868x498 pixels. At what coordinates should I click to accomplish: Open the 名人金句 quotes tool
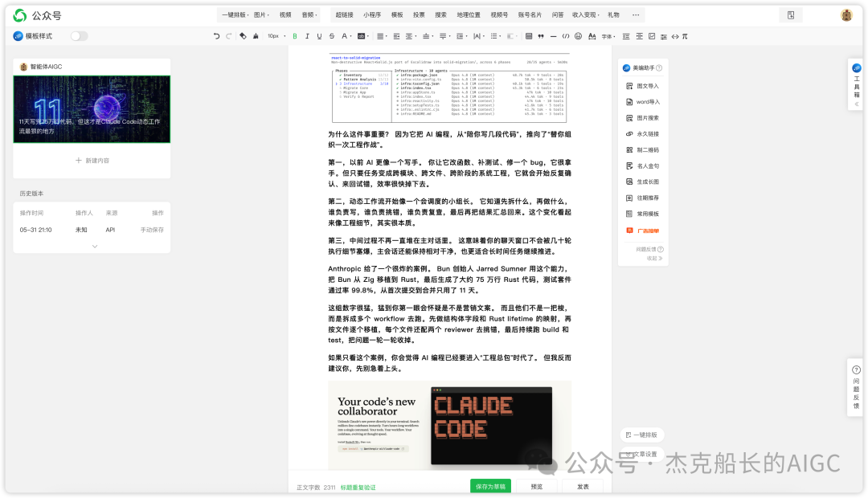point(643,166)
